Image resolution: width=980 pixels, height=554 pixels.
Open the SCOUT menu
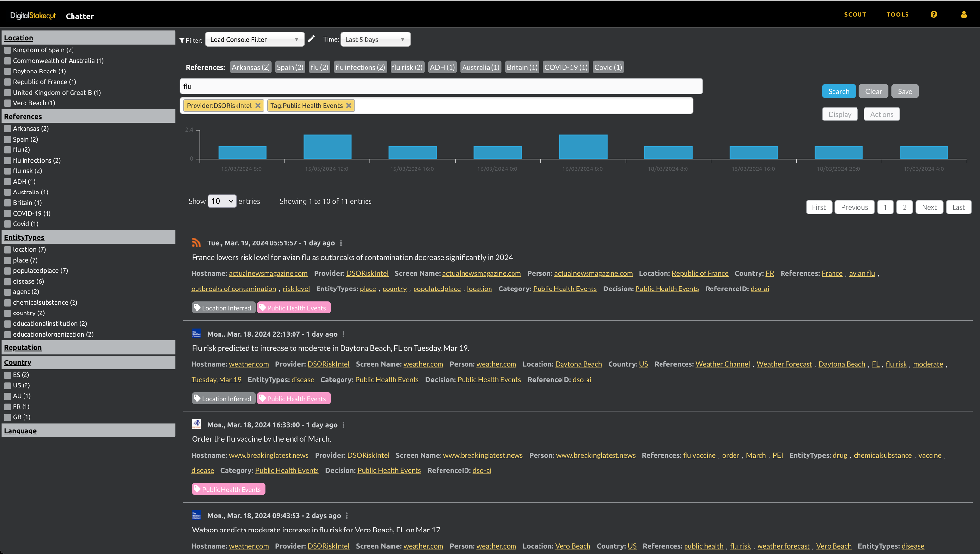855,15
